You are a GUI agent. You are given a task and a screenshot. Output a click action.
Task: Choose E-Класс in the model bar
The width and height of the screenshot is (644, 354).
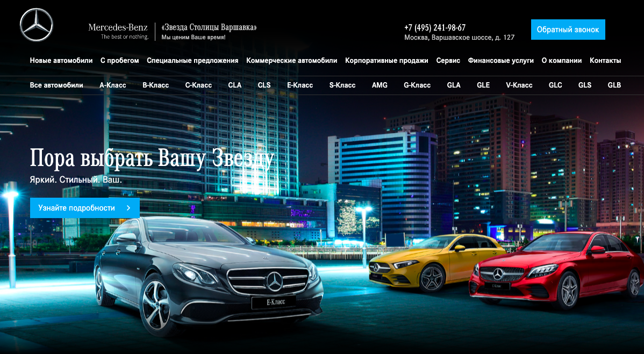pos(300,85)
